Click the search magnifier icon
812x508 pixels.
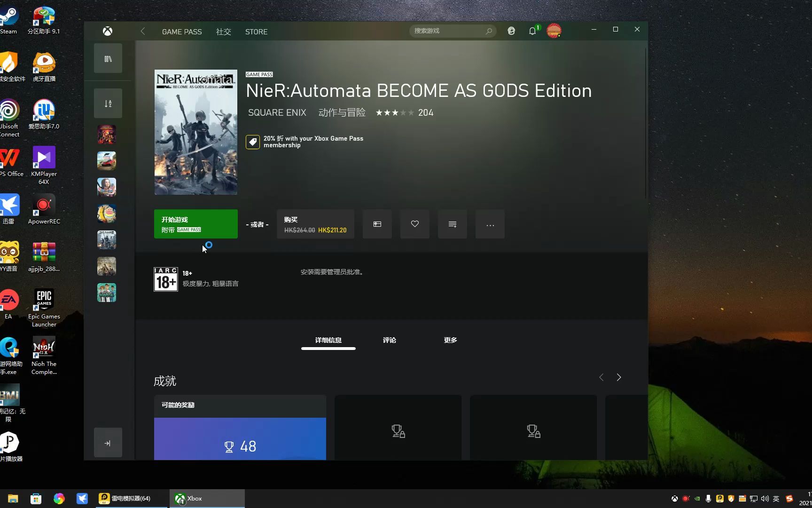489,31
